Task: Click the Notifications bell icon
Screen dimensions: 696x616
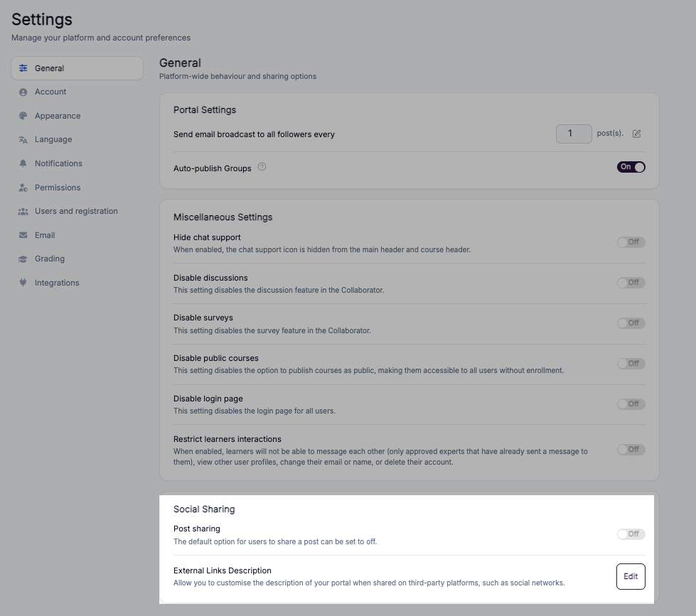Action: pyautogui.click(x=23, y=163)
